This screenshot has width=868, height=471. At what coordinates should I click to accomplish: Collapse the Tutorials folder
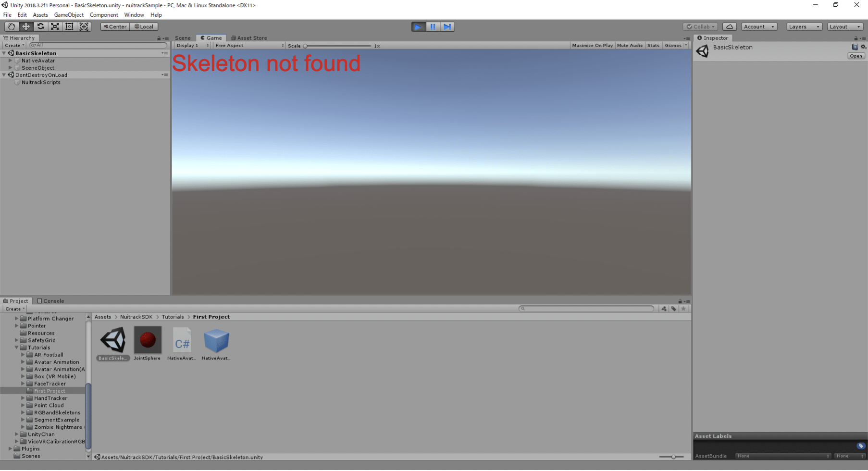click(x=16, y=347)
